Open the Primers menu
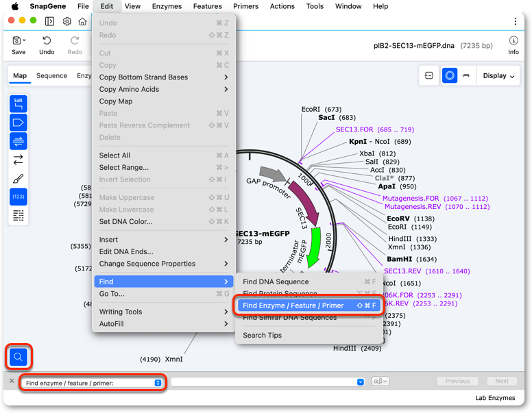The width and height of the screenshot is (532, 413). [245, 6]
